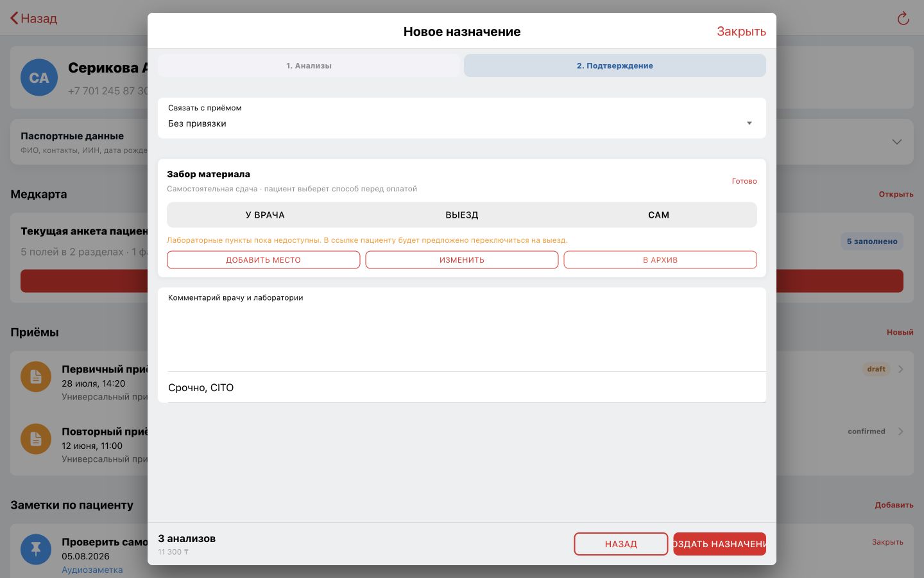Click the draft status badge
Screen dimensions: 924x578
click(x=876, y=369)
